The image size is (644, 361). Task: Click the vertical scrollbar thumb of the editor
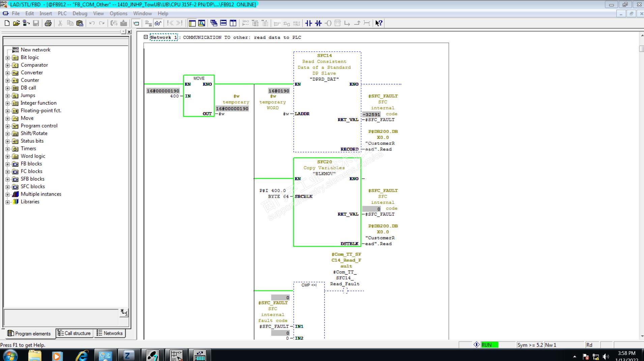pos(641,49)
